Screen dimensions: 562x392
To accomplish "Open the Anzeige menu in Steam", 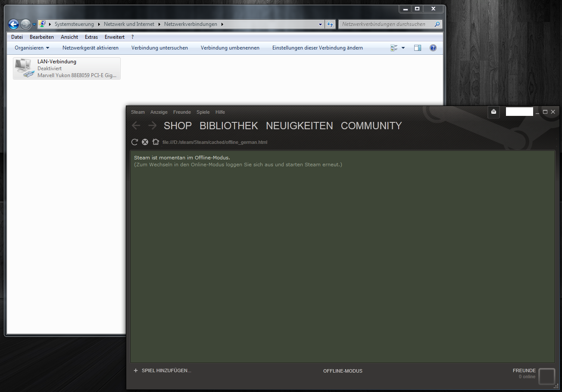I will click(159, 112).
